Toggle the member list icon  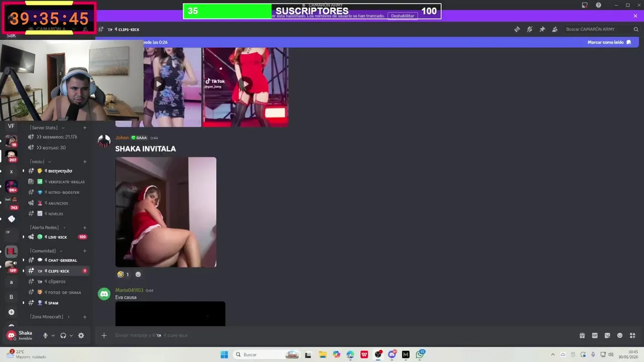click(554, 29)
